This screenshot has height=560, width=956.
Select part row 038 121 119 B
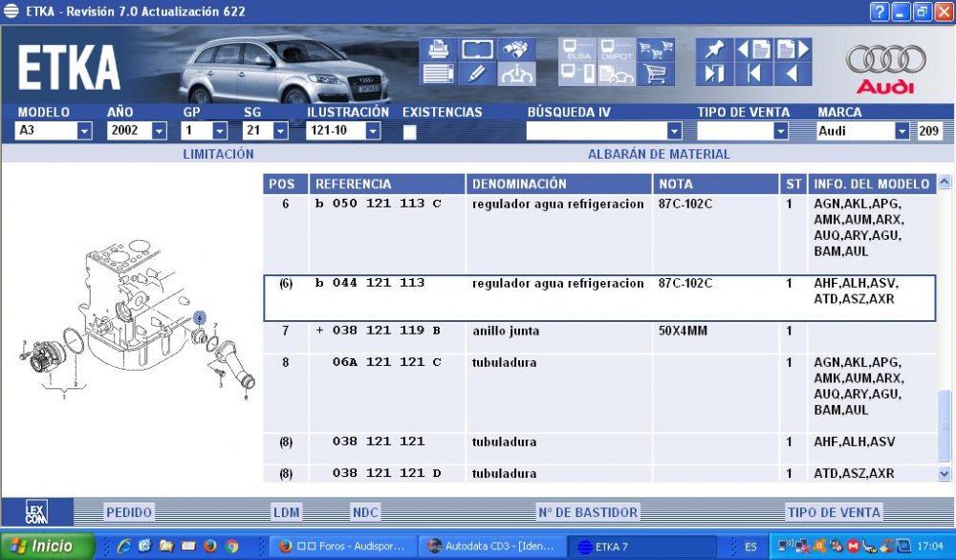tap(599, 337)
